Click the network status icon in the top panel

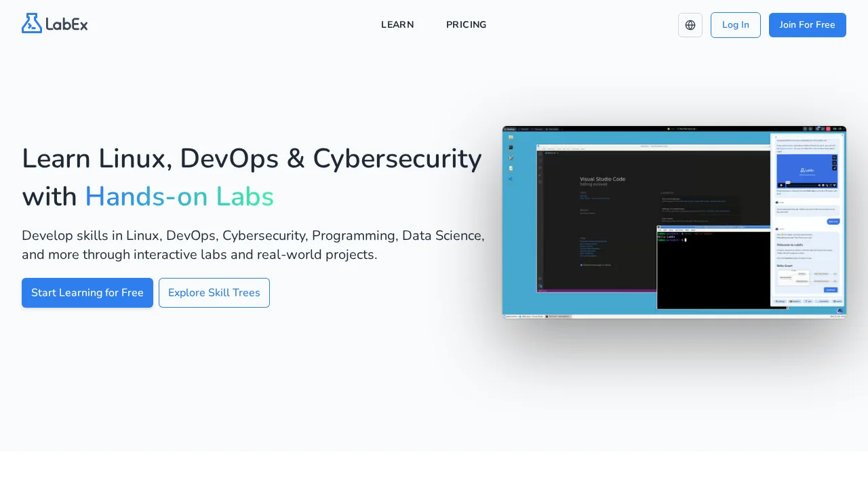pos(818,128)
